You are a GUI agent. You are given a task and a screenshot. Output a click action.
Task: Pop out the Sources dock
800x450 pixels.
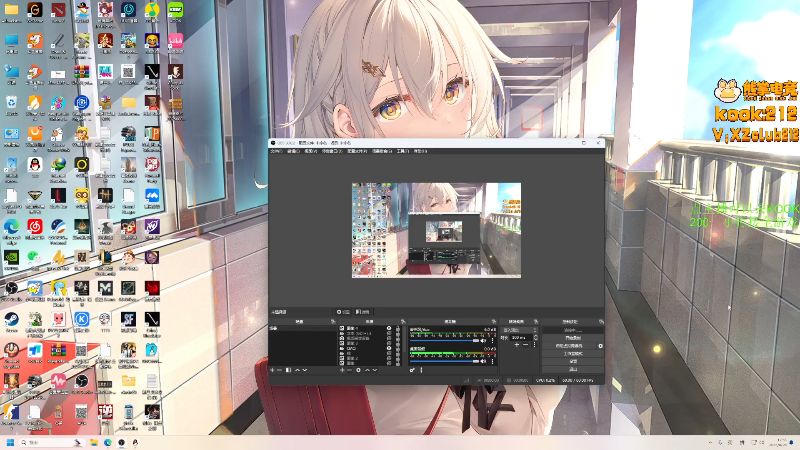(x=403, y=321)
